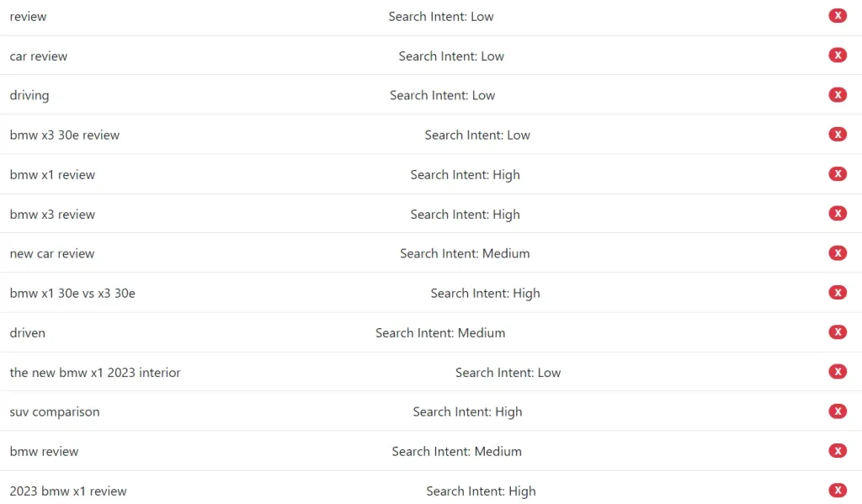Delete the "driven" keyword entry
This screenshot has width=862, height=504.
point(838,332)
